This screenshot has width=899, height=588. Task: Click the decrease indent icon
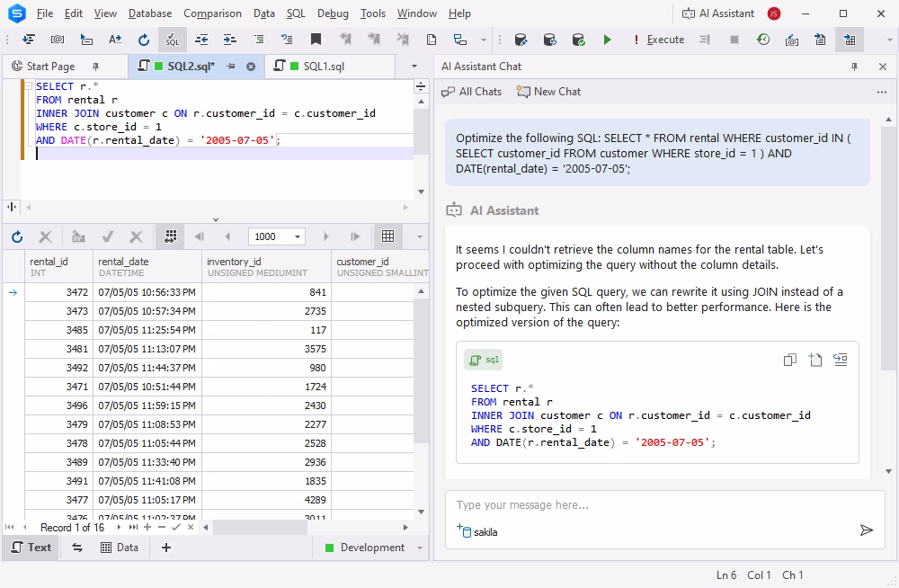[201, 40]
